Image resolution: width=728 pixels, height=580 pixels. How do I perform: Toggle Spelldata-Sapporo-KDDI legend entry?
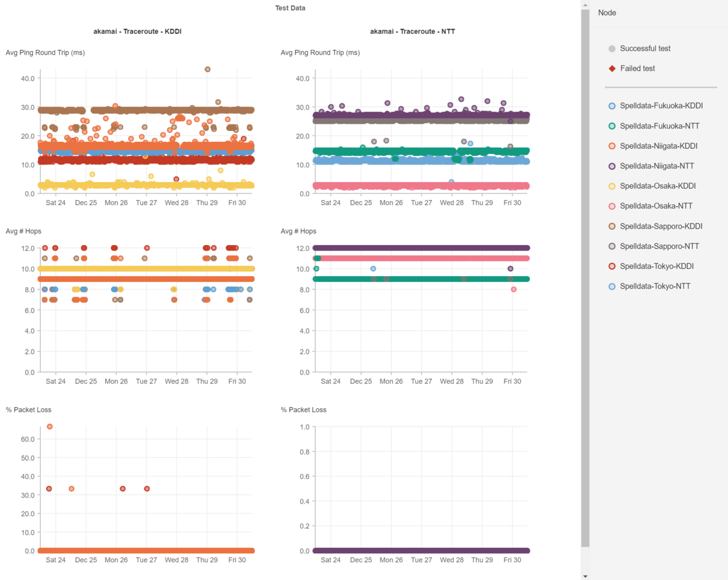coord(655,226)
